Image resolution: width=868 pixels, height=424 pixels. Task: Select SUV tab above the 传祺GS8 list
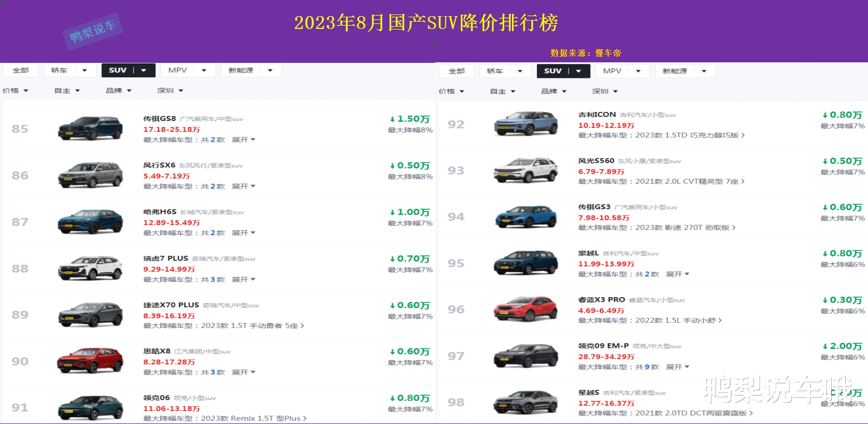[x=128, y=71]
